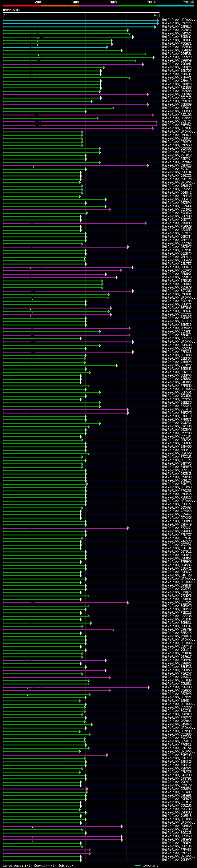Click the cyan alignment bar for Q56YK6
Screen dimensions: 197x868
pyautogui.click(x=81, y=23)
